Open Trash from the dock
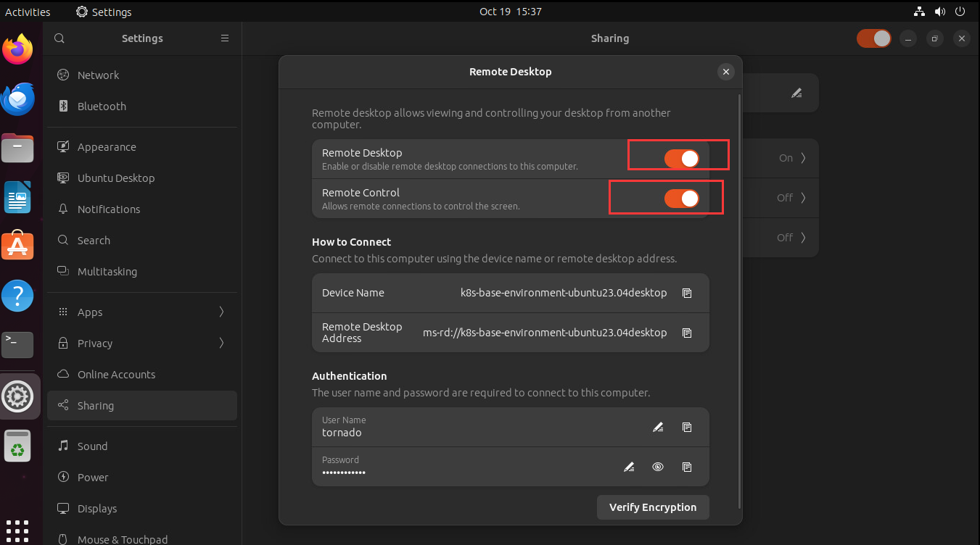Viewport: 980px width, 545px height. [17, 446]
